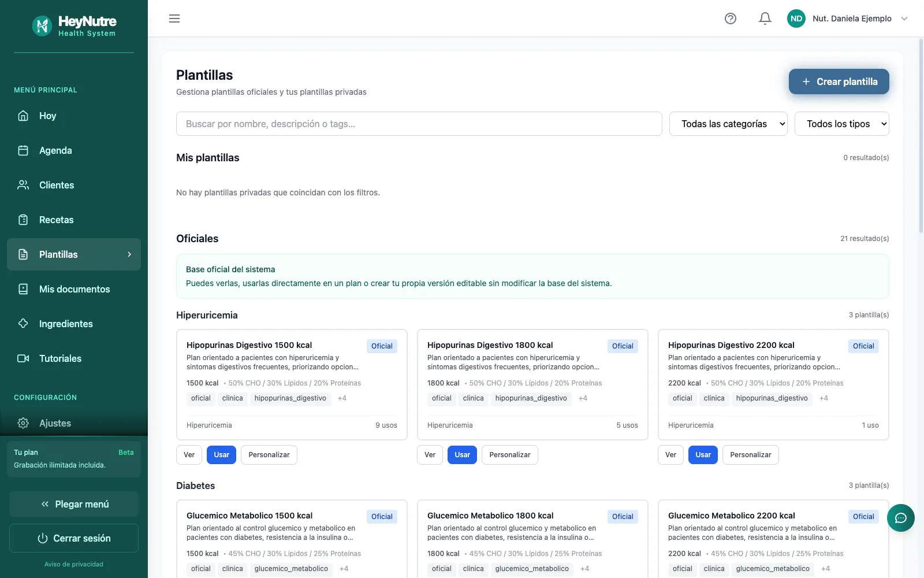Click the gear icon next to Ajustes
924x578 pixels.
[x=23, y=423]
